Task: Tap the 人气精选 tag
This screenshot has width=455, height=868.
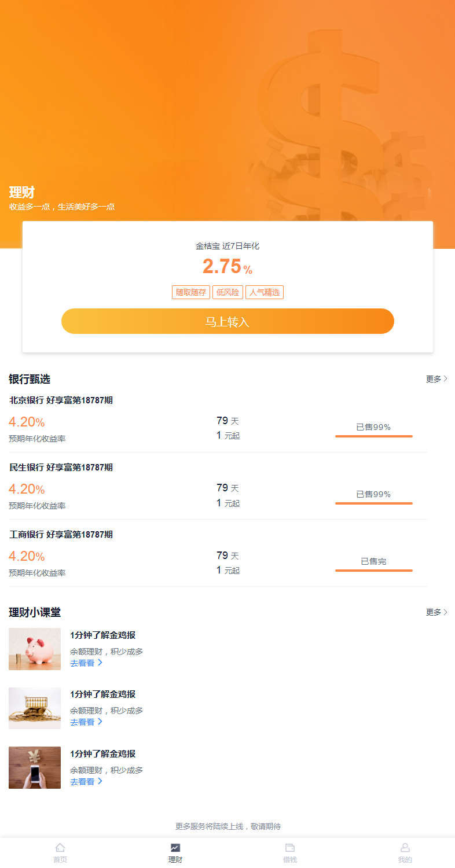Action: click(x=265, y=292)
